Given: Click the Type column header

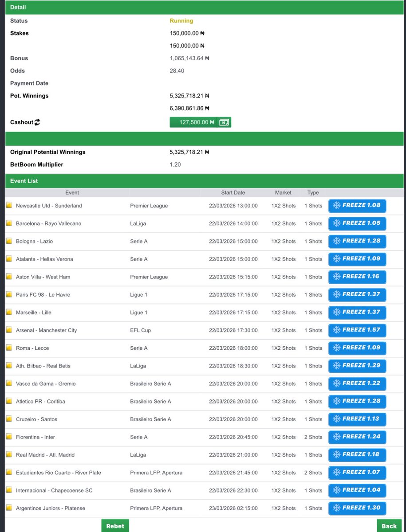Looking at the screenshot, I should (313, 193).
